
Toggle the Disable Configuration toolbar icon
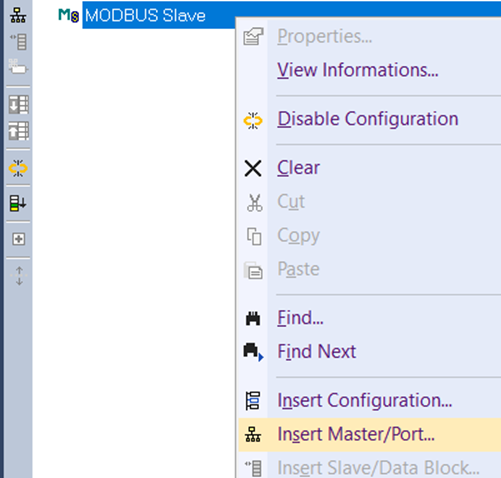pos(18,168)
